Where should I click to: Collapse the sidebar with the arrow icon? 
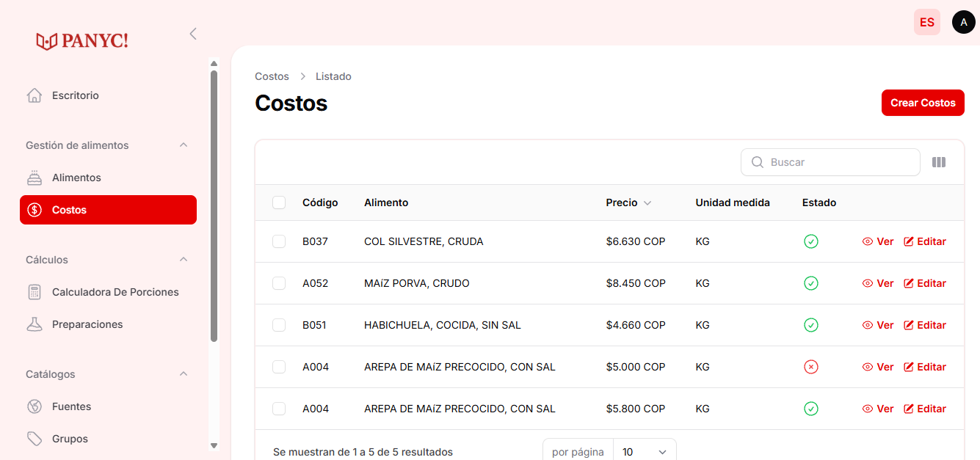(x=193, y=34)
